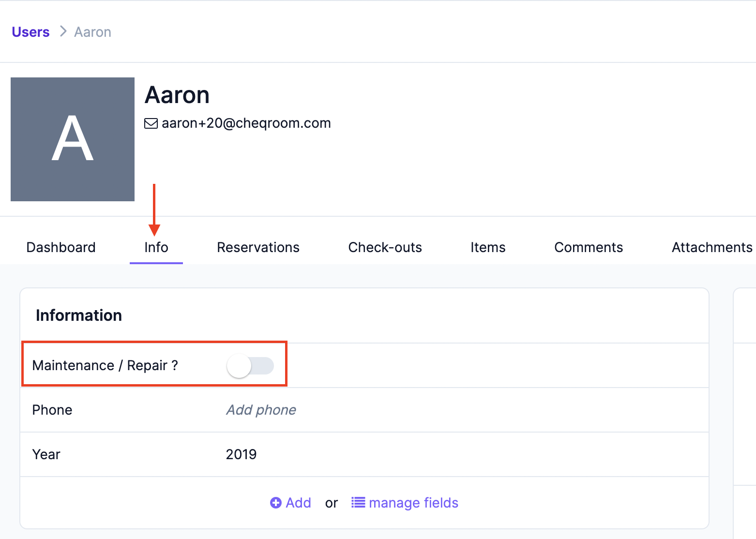
Task: Click the breadcrumb chevron separator
Action: [x=63, y=31]
